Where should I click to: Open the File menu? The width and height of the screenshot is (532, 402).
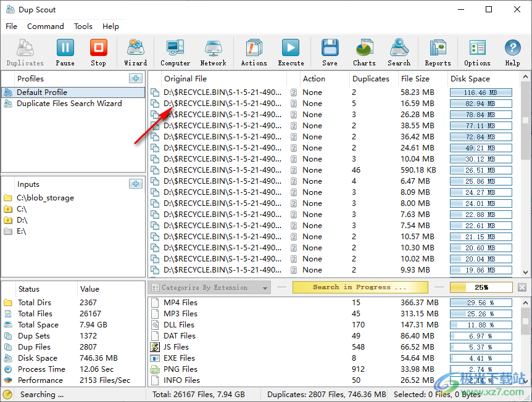(11, 26)
